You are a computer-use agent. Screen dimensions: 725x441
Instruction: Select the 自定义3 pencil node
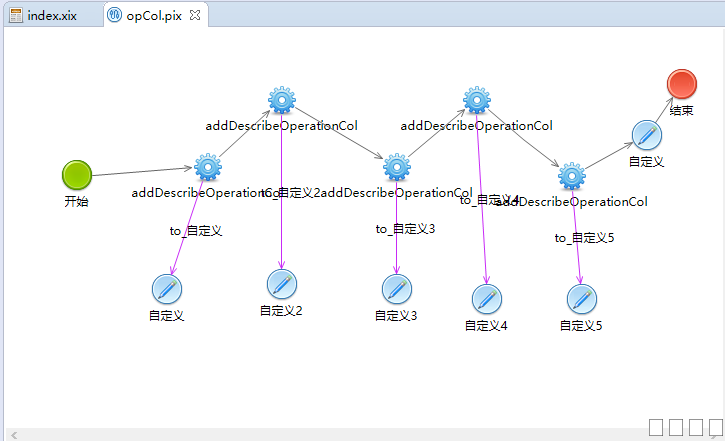[x=397, y=288]
